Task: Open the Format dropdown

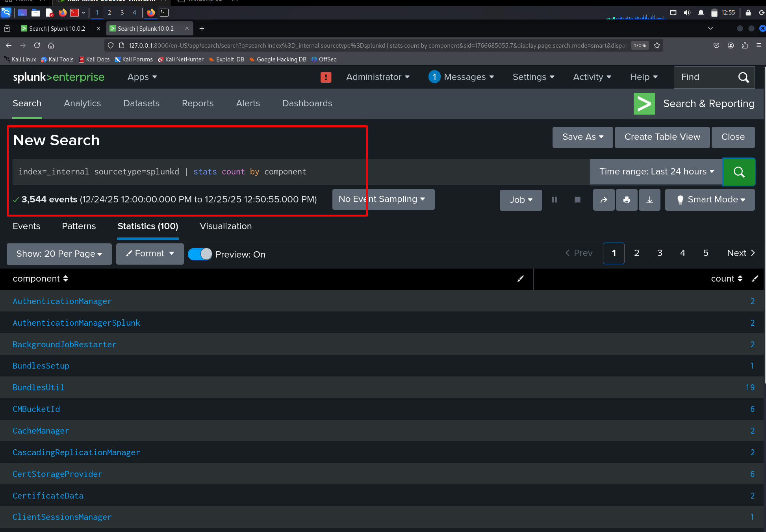Action: click(150, 254)
